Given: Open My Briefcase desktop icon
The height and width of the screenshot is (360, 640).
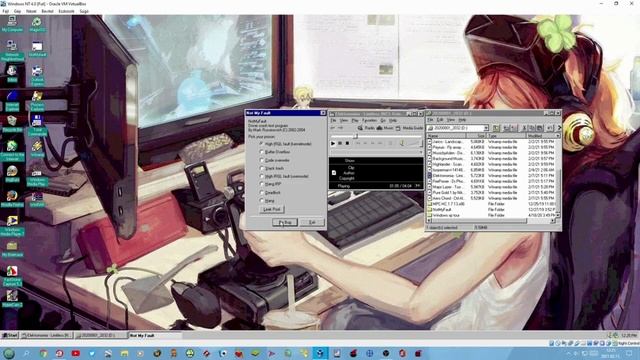Looking at the screenshot, I should click(x=12, y=249).
